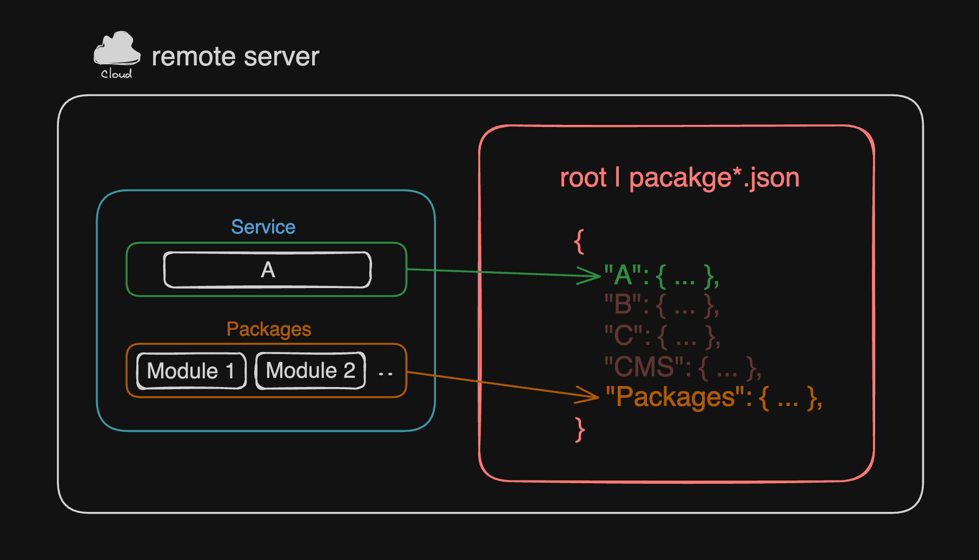Screen dimensions: 979x560
Task: Select the Module 1 box
Action: pyautogui.click(x=191, y=371)
